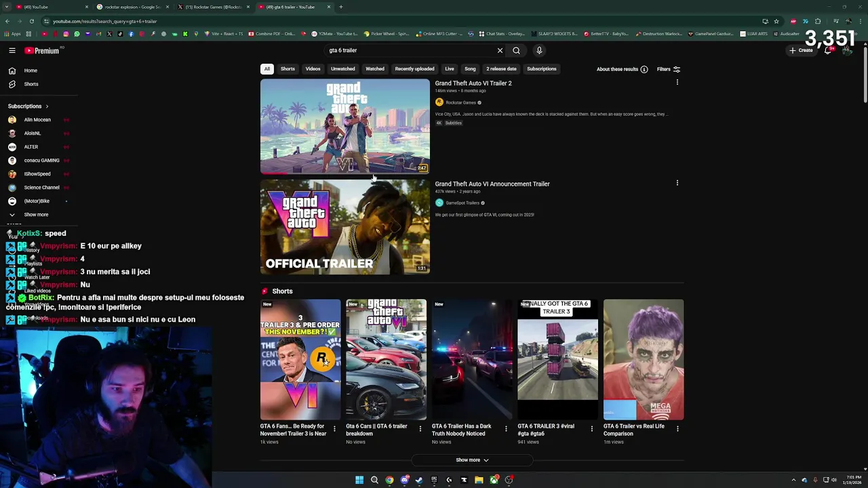Open Steam from taskbar
This screenshot has height=488, width=868.
[x=419, y=480]
